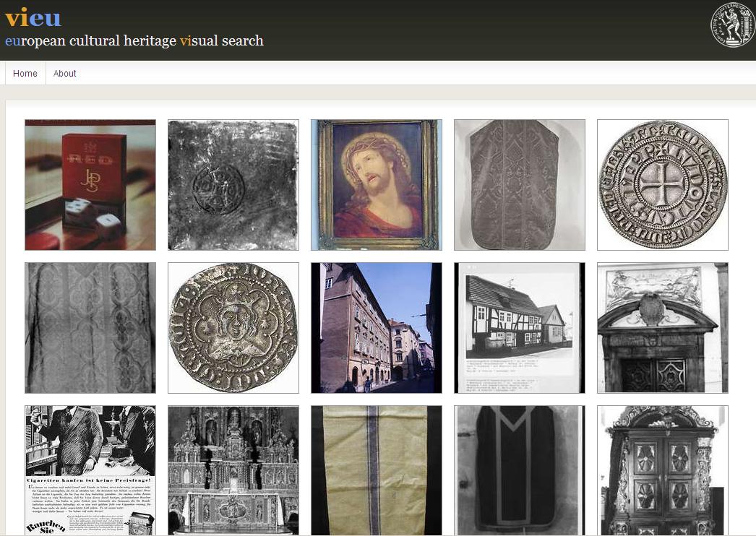Select the framed Jesus with thorns painting
This screenshot has height=536, width=756.
[x=377, y=185]
